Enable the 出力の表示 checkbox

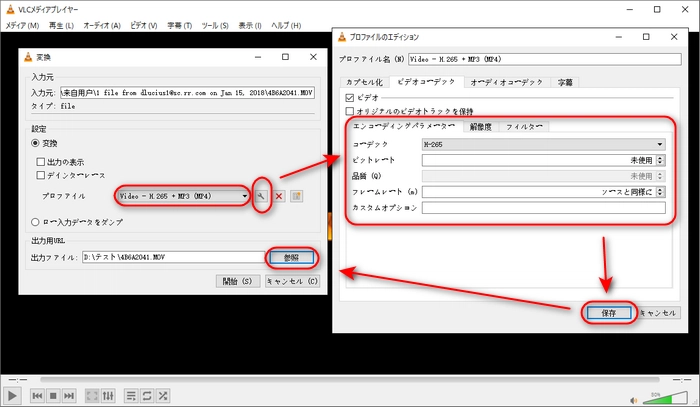click(x=41, y=161)
